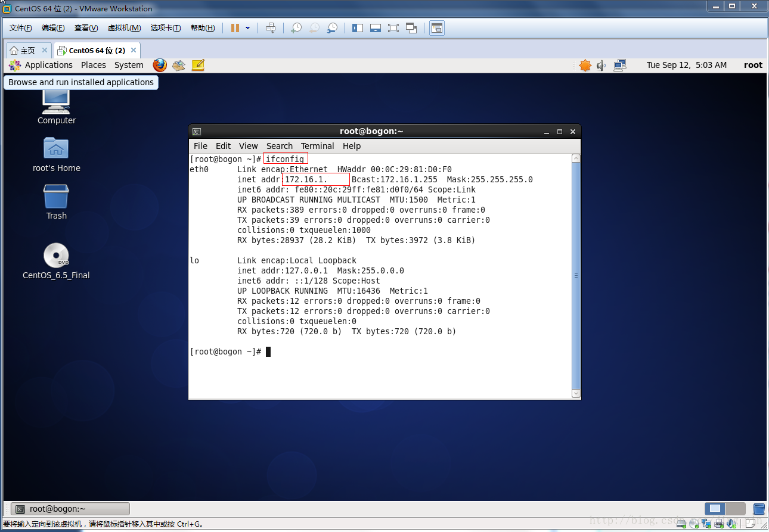Pause the virtual machine
This screenshot has width=769, height=532.
235,28
